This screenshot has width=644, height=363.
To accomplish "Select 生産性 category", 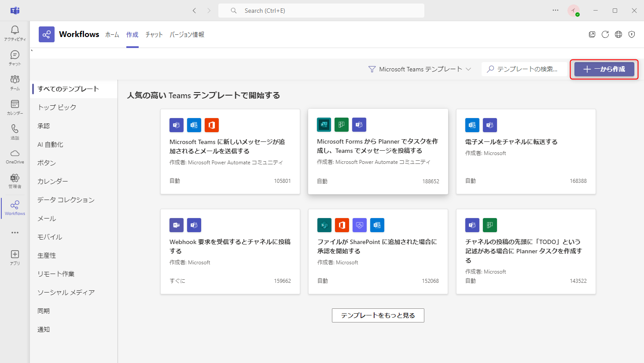I will 74,256.
